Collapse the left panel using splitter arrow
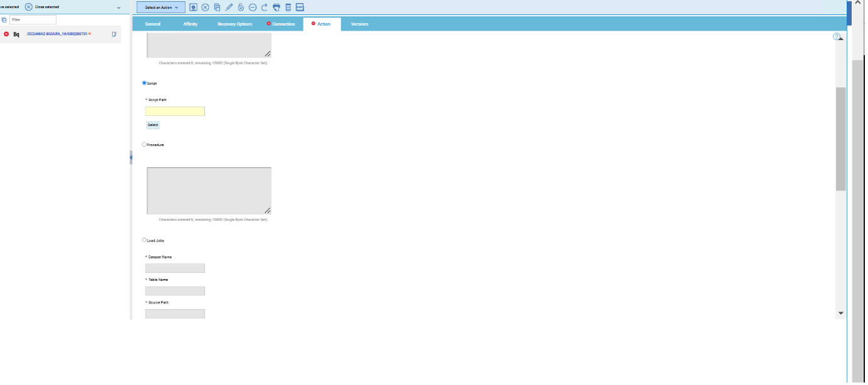Image resolution: width=868 pixels, height=385 pixels. (x=130, y=157)
